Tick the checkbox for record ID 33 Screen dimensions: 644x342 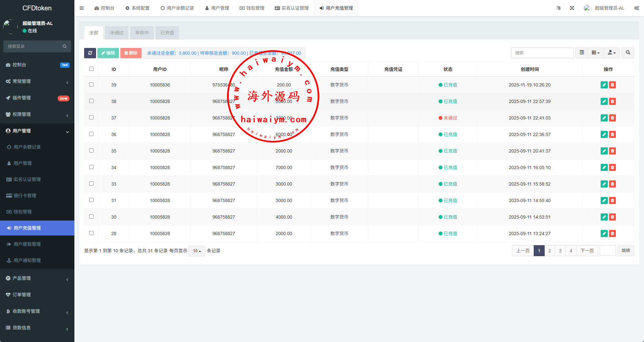coord(91,184)
